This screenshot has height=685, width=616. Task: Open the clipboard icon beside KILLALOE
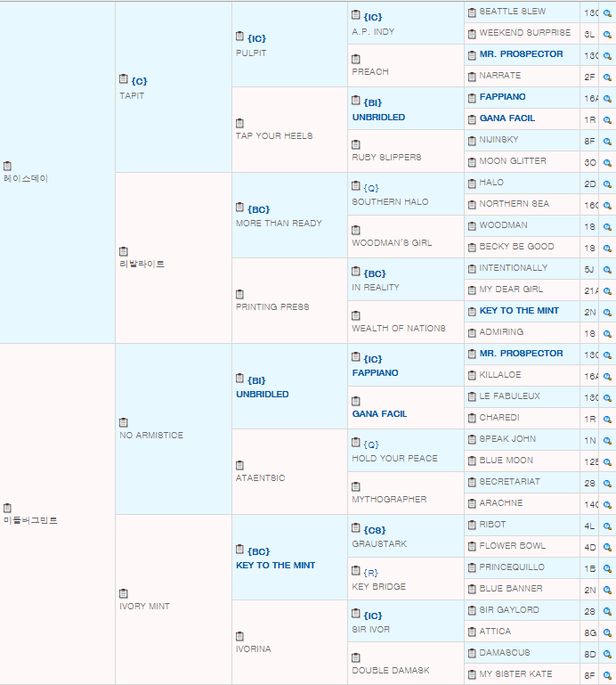tap(472, 376)
